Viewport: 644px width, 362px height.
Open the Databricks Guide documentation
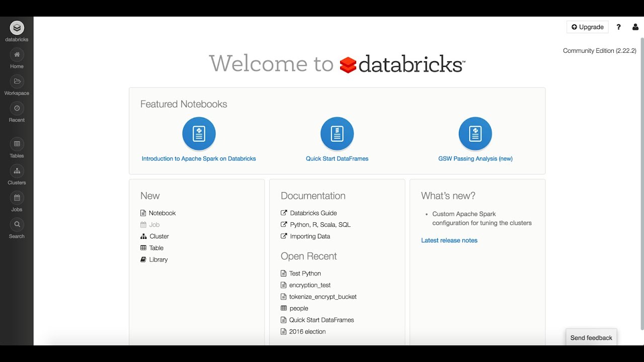pos(309,213)
